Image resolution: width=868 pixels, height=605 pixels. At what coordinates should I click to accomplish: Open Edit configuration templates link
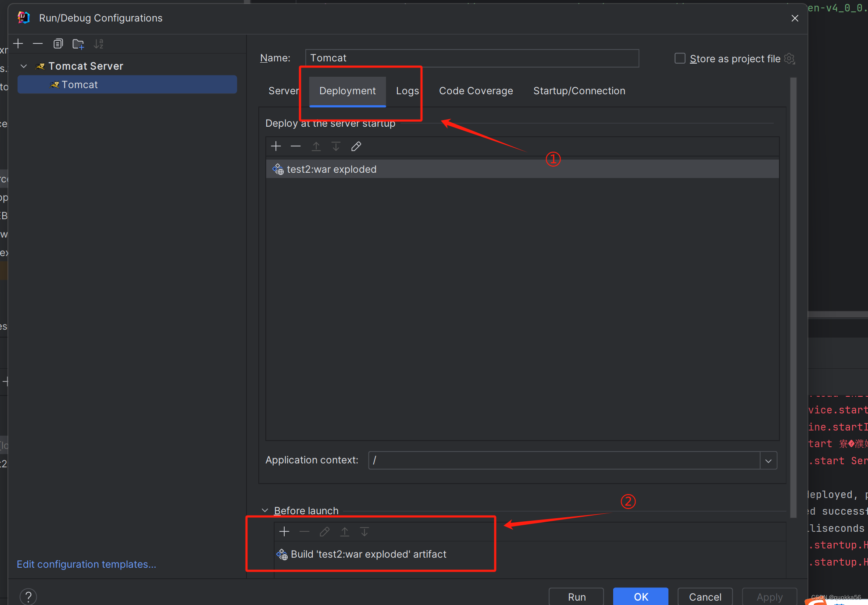[86, 564]
